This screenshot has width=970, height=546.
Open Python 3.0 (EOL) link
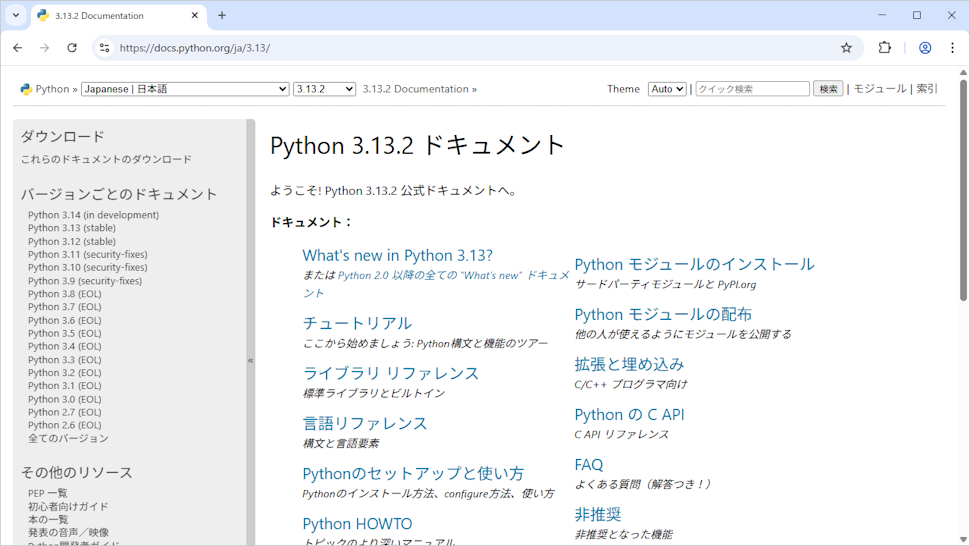pyautogui.click(x=64, y=399)
